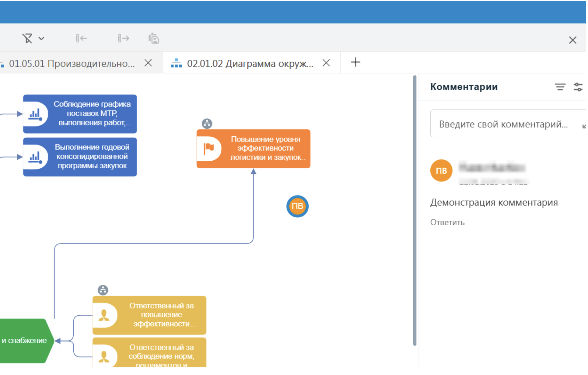The image size is (588, 375).
Task: Select the filter-off tool in the toolbar
Action: click(27, 38)
